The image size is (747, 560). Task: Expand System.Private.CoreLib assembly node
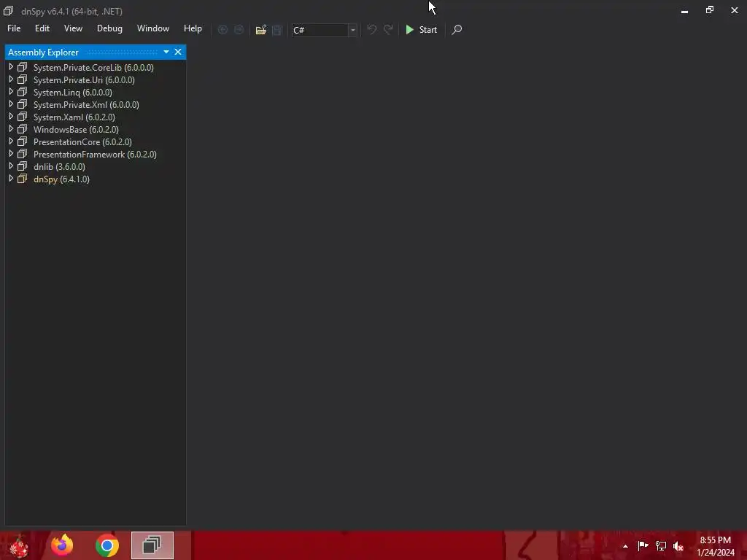point(11,67)
